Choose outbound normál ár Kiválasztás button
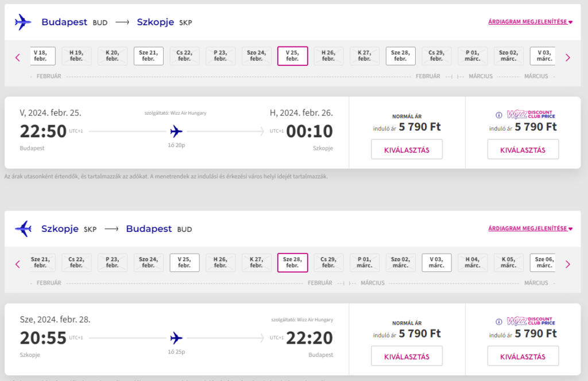 point(407,149)
